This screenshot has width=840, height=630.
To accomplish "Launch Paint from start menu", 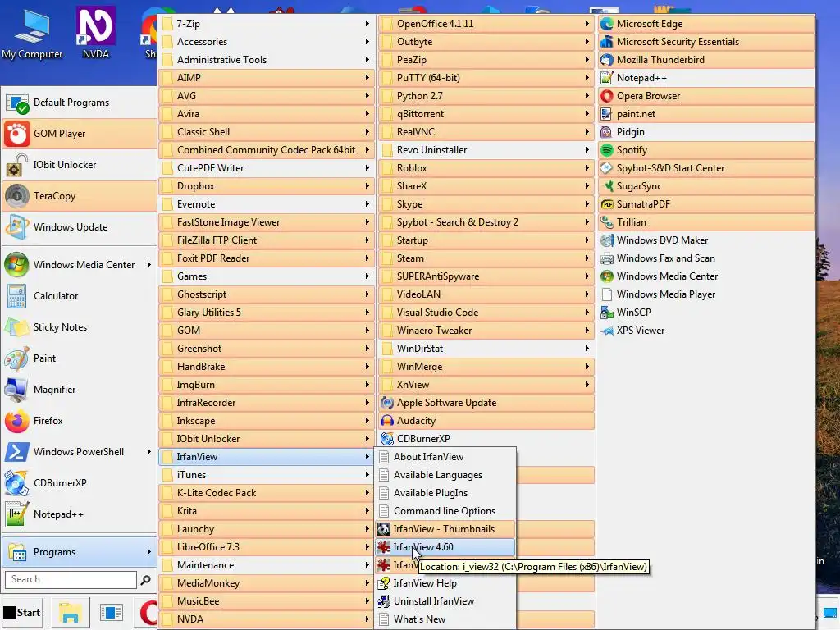I will coord(80,358).
